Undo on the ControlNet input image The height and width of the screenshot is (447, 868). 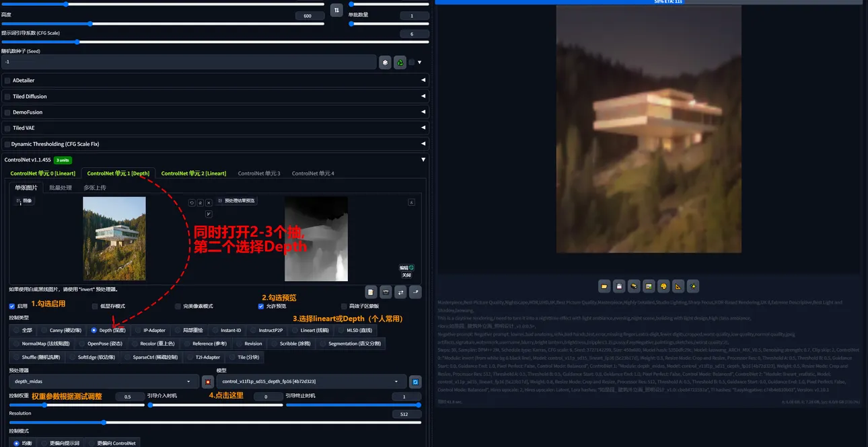click(x=192, y=202)
